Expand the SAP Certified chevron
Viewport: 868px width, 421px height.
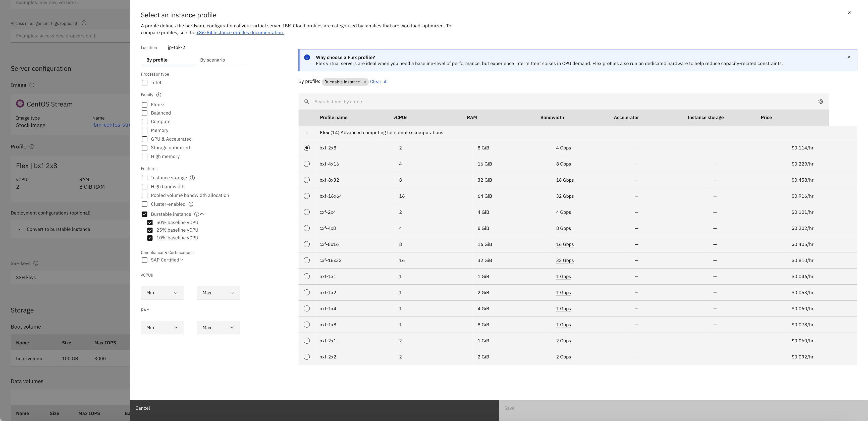182,260
